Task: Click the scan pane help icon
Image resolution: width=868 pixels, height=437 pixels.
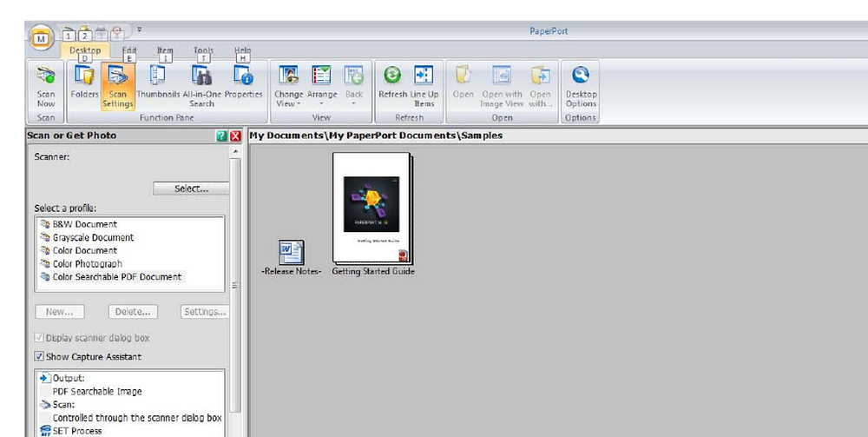Action: pyautogui.click(x=222, y=136)
